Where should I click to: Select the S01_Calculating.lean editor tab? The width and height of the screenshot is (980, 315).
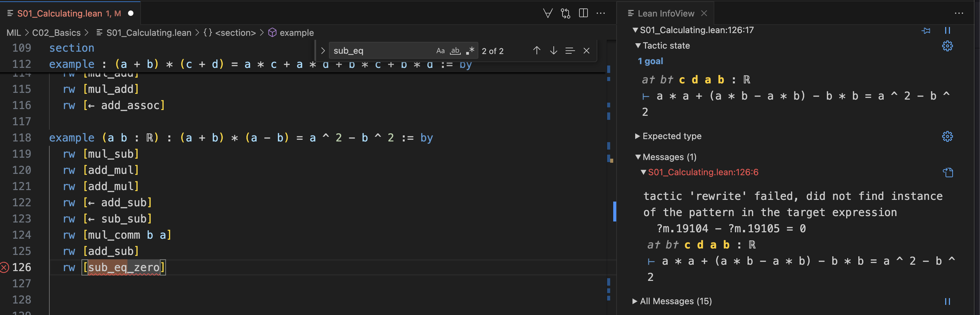(x=70, y=13)
